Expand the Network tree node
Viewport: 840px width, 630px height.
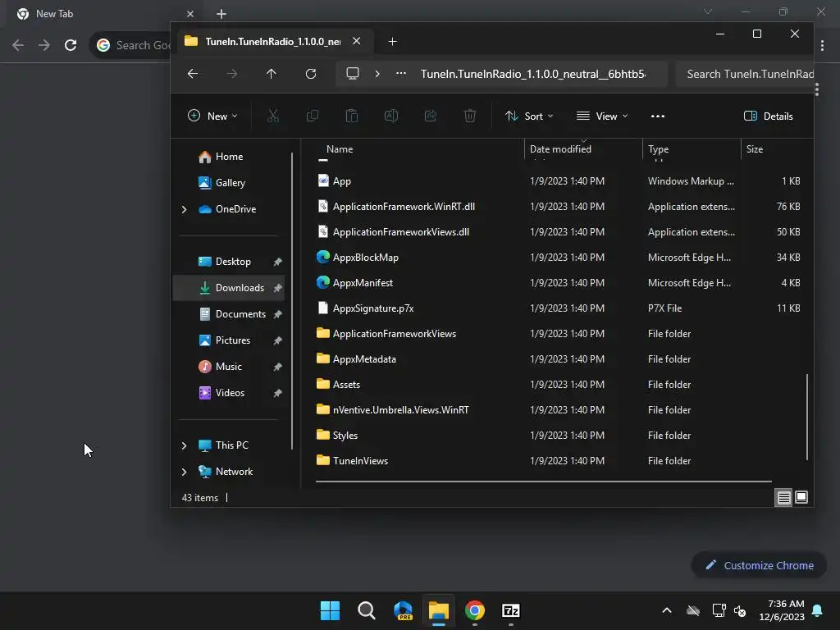point(185,472)
